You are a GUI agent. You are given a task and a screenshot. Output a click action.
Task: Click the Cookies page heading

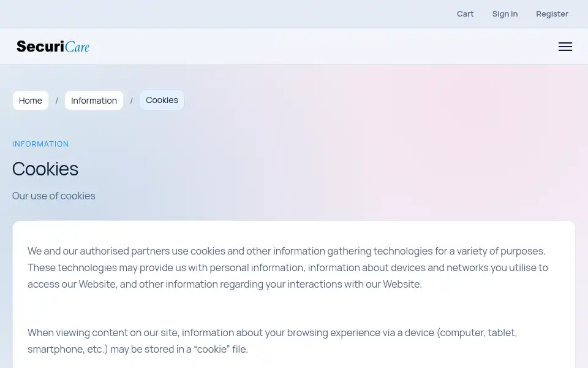[x=45, y=169]
